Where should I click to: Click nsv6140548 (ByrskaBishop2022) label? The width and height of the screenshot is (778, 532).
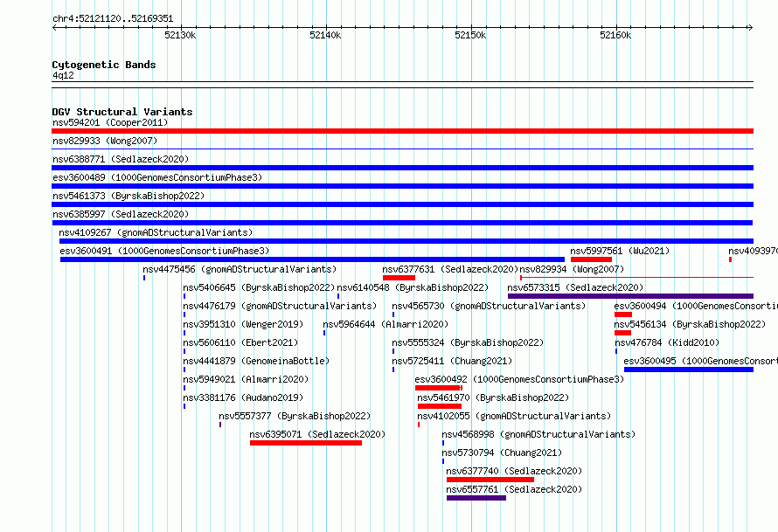click(x=413, y=287)
